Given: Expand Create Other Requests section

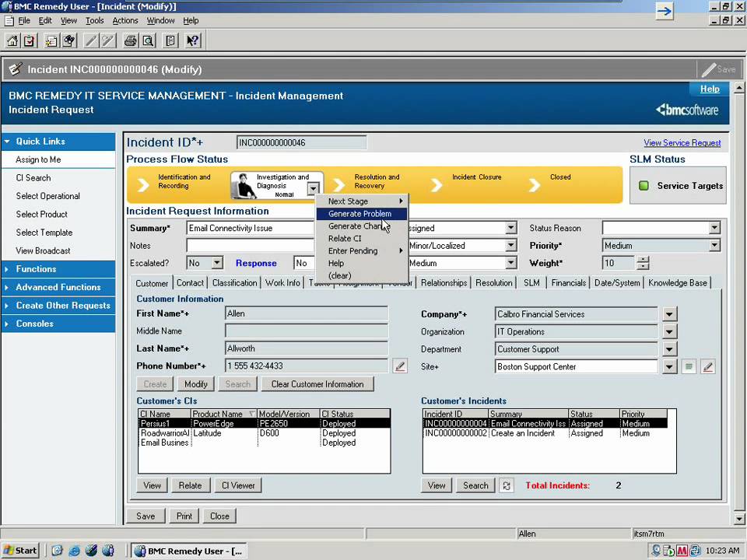Looking at the screenshot, I should click(58, 305).
